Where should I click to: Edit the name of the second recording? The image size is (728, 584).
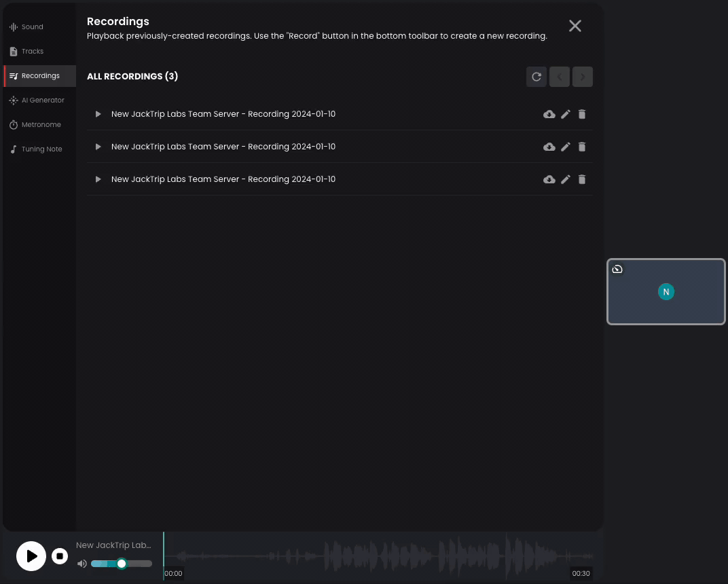566,147
